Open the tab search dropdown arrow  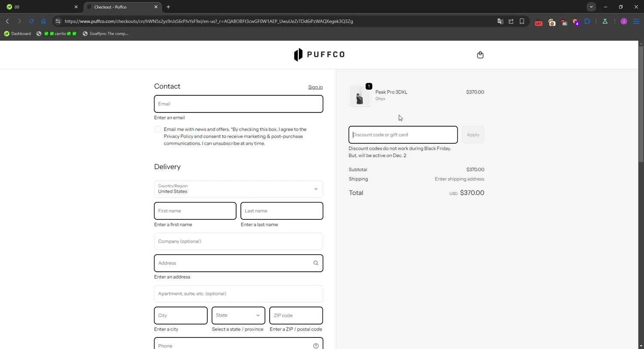(x=591, y=7)
